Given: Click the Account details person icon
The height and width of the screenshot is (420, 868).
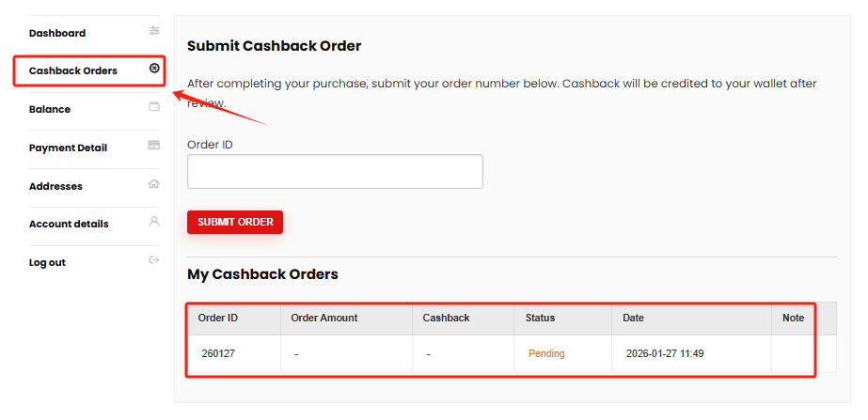Looking at the screenshot, I should tap(154, 222).
